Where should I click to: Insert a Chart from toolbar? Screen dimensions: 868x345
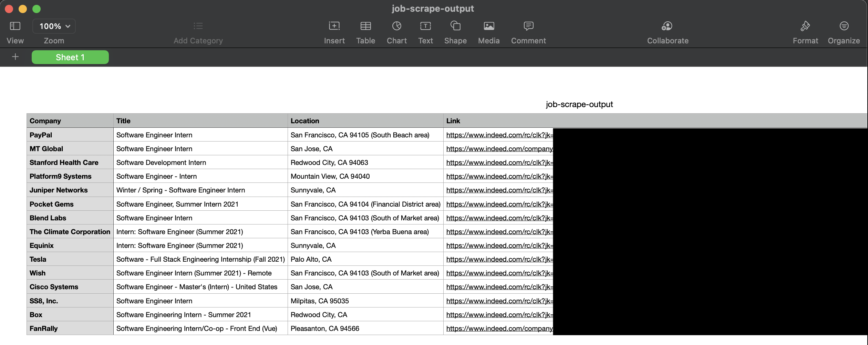pyautogui.click(x=397, y=26)
